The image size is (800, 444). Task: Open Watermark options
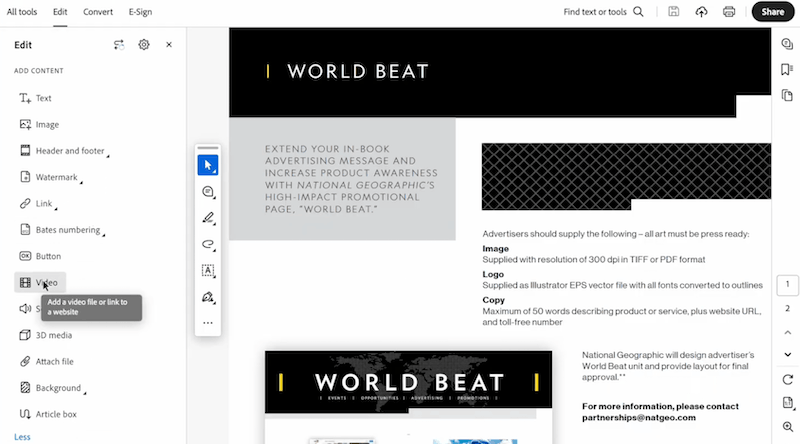point(51,177)
